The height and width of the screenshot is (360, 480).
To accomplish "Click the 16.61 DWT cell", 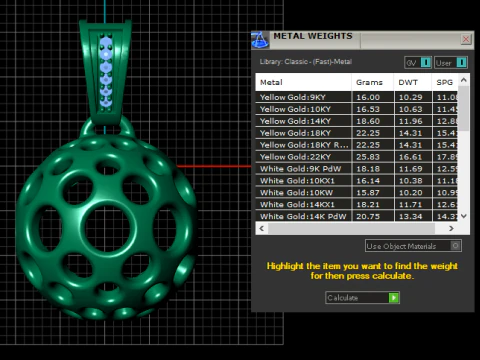I will coord(413,157).
